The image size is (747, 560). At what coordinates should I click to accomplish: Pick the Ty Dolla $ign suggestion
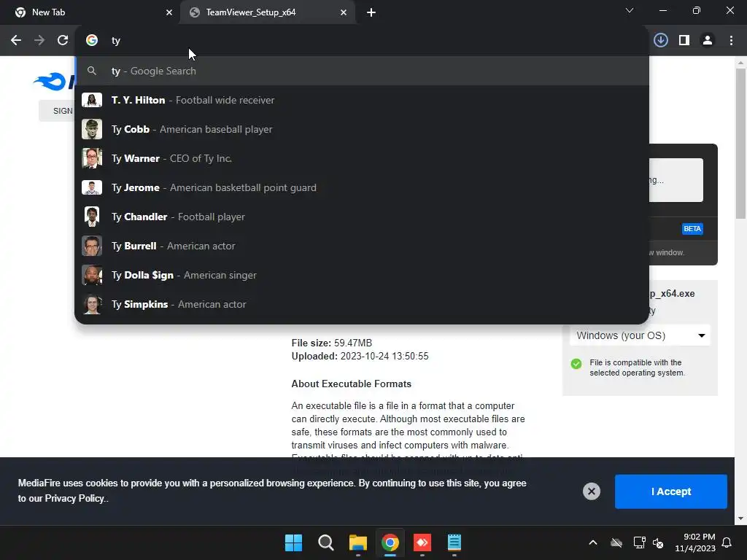point(362,275)
